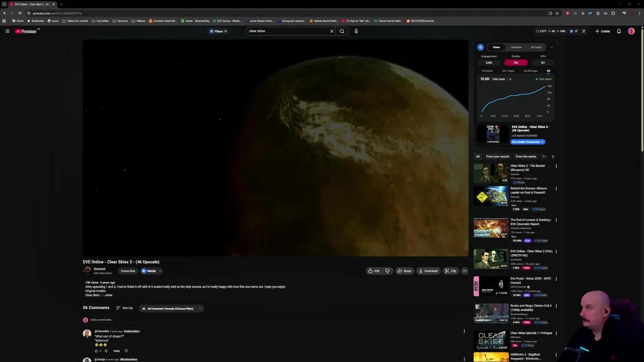Open the General channel name link

pyautogui.click(x=99, y=269)
